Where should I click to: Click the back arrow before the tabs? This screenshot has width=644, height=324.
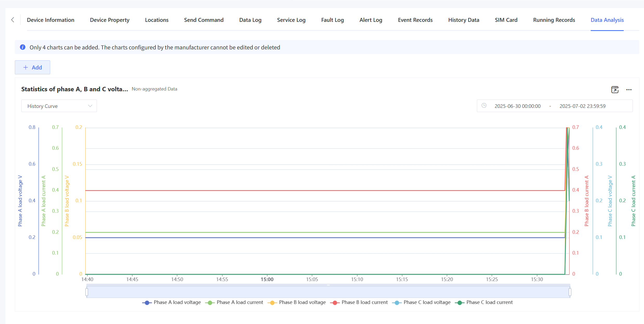coord(12,20)
